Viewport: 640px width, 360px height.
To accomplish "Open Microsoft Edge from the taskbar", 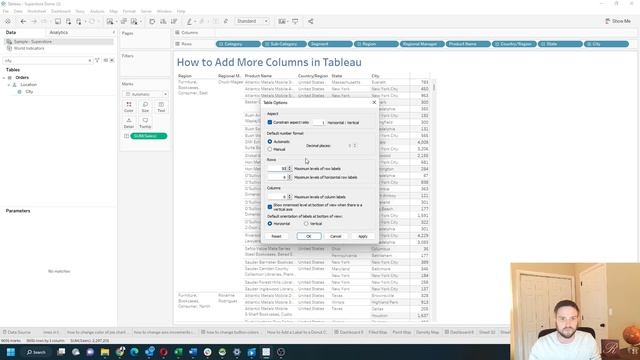I will pyautogui.click(x=134, y=352).
